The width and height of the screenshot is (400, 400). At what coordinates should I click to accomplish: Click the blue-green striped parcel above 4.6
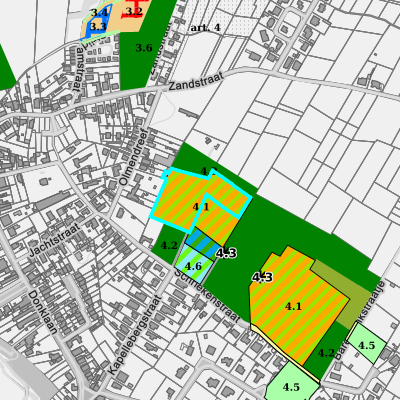pos(203,245)
